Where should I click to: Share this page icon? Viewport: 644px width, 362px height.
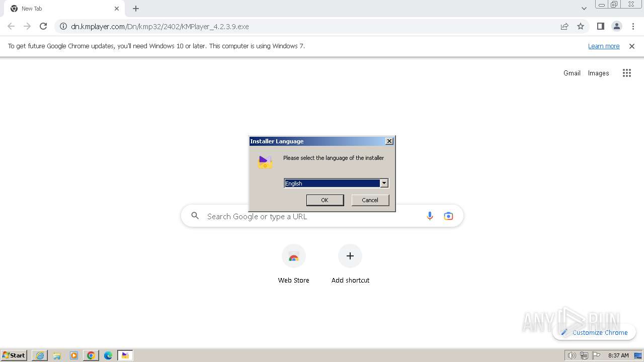click(x=565, y=26)
